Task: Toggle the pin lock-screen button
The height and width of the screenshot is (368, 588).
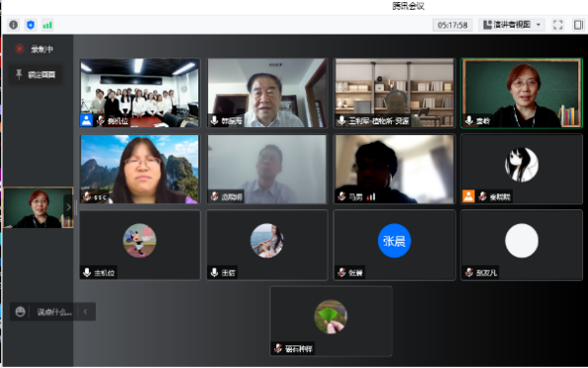Action: [36, 75]
